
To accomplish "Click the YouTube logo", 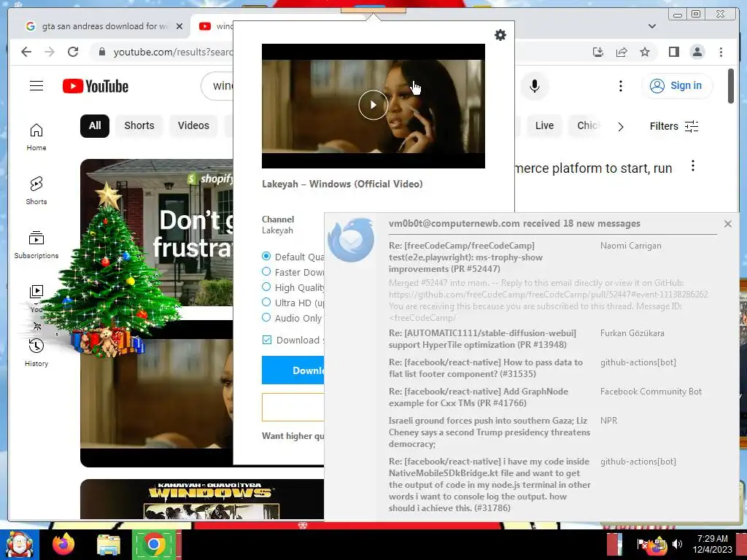I will (x=96, y=86).
